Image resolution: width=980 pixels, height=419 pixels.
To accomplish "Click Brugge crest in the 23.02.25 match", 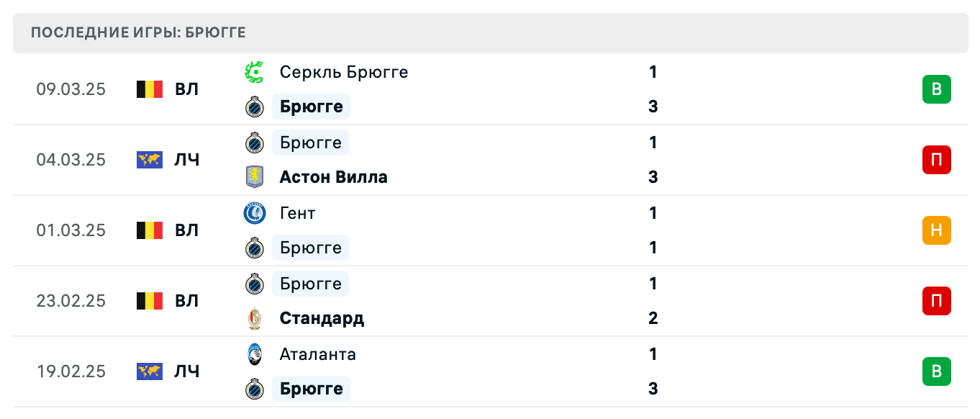I will coord(255,284).
